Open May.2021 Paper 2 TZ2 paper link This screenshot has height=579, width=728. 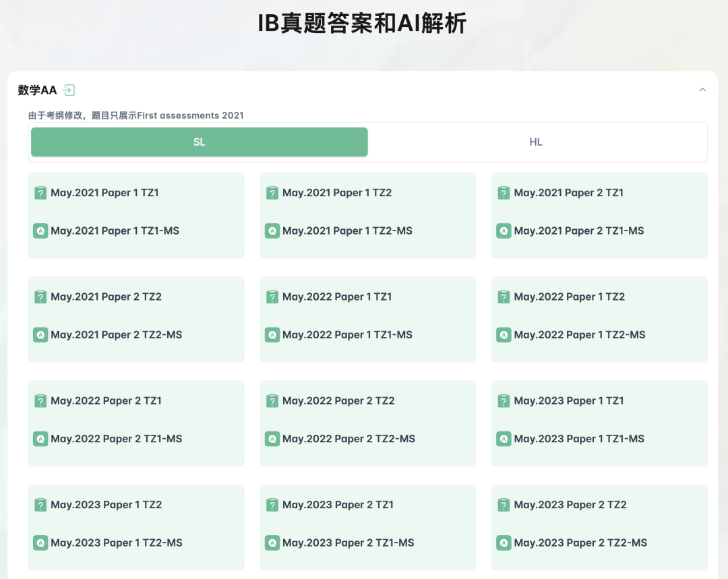point(107,297)
